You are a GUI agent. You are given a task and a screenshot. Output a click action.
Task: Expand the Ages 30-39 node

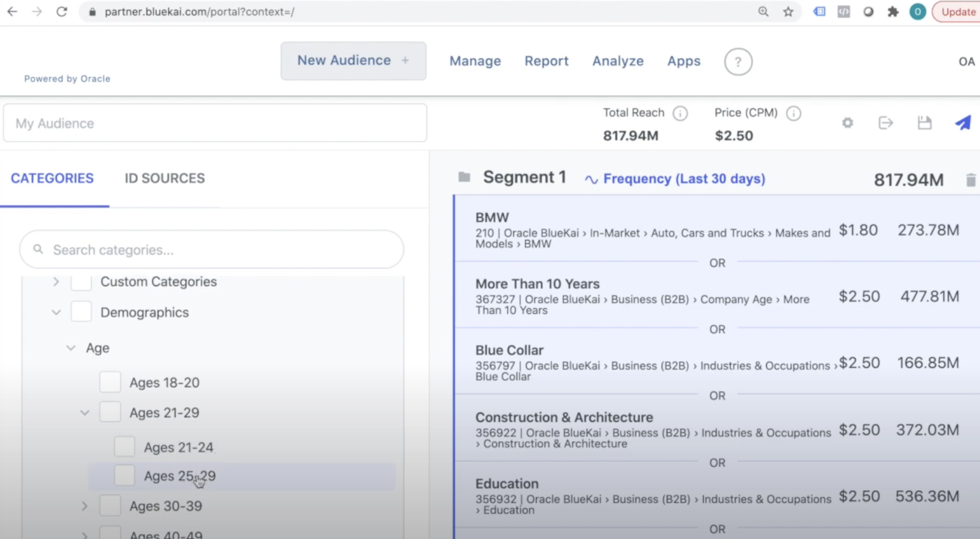85,505
